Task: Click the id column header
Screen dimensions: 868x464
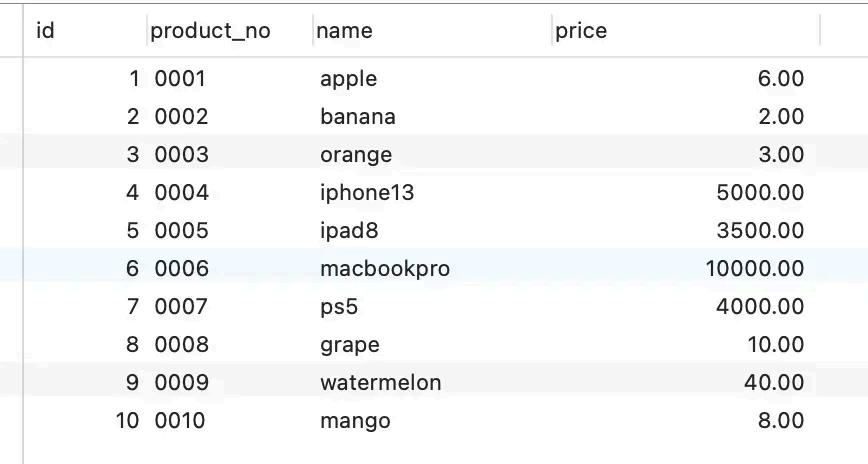Action: point(45,31)
